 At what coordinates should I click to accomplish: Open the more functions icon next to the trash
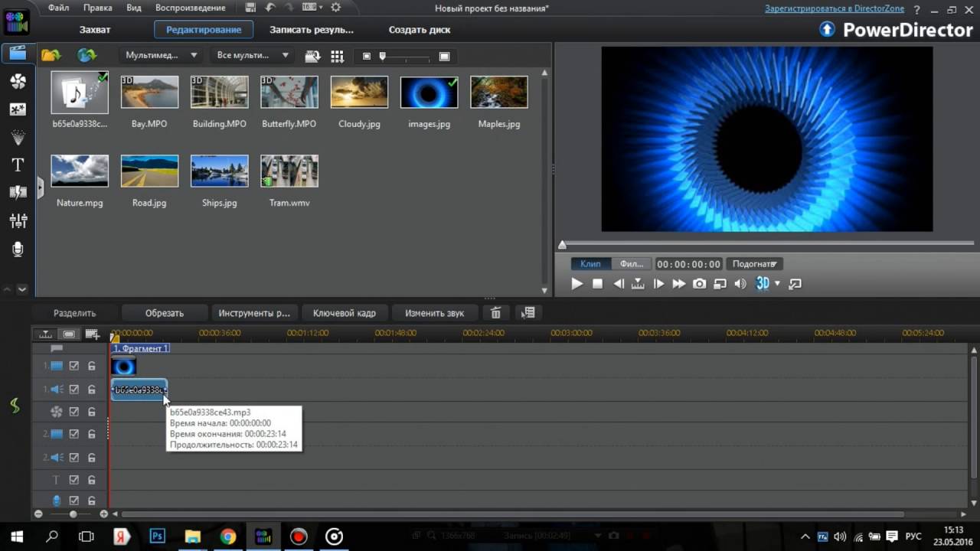(528, 312)
